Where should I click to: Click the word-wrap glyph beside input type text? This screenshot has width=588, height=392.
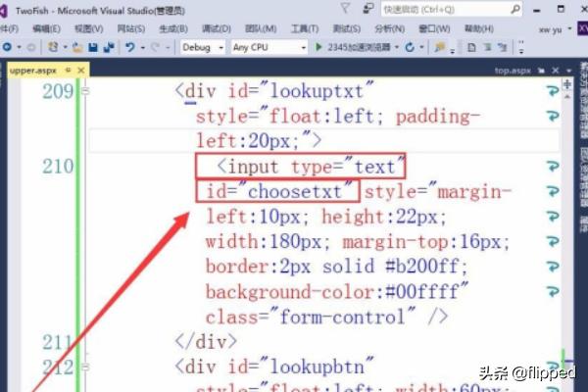(x=553, y=166)
